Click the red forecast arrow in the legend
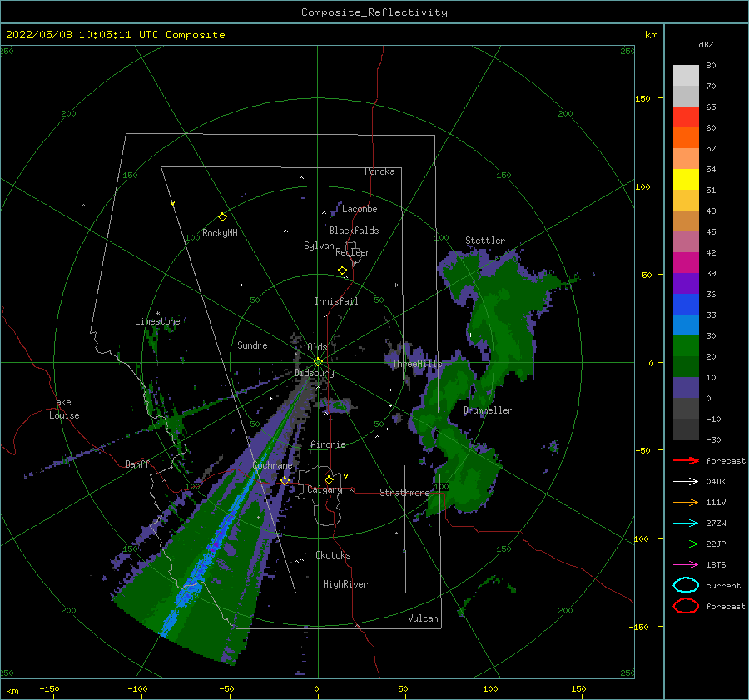The height and width of the screenshot is (700, 749). [x=686, y=460]
